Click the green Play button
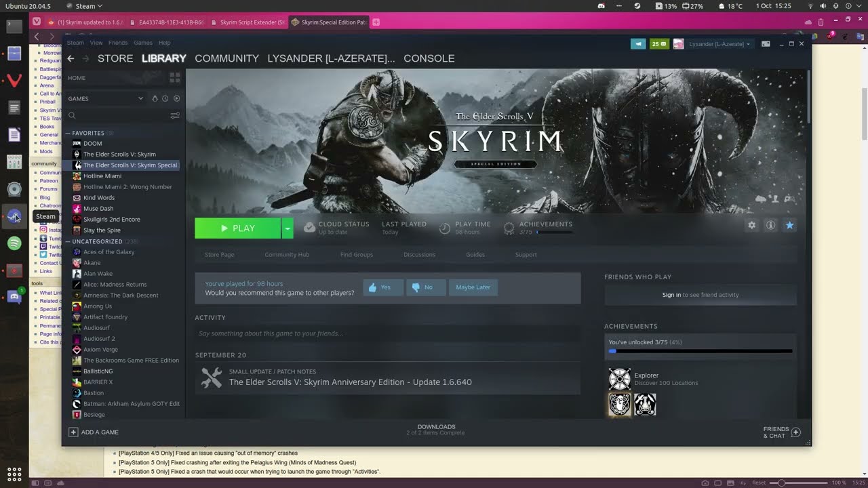Image resolution: width=868 pixels, height=488 pixels. [x=237, y=228]
